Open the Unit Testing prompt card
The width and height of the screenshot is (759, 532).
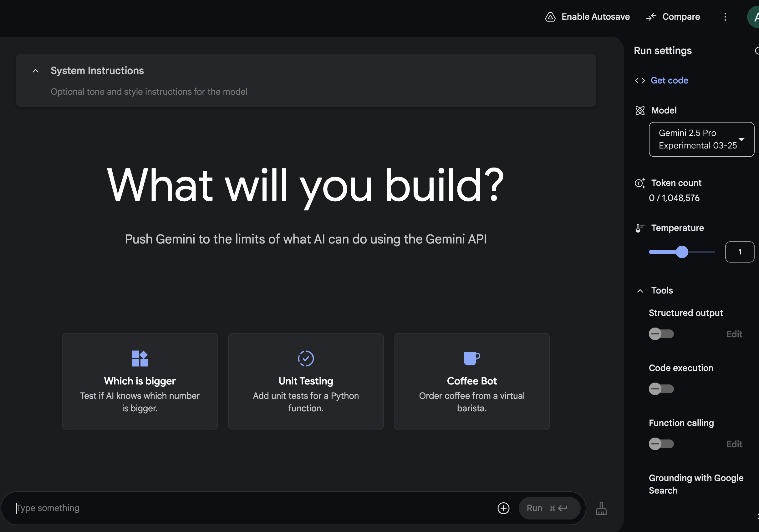coord(306,381)
